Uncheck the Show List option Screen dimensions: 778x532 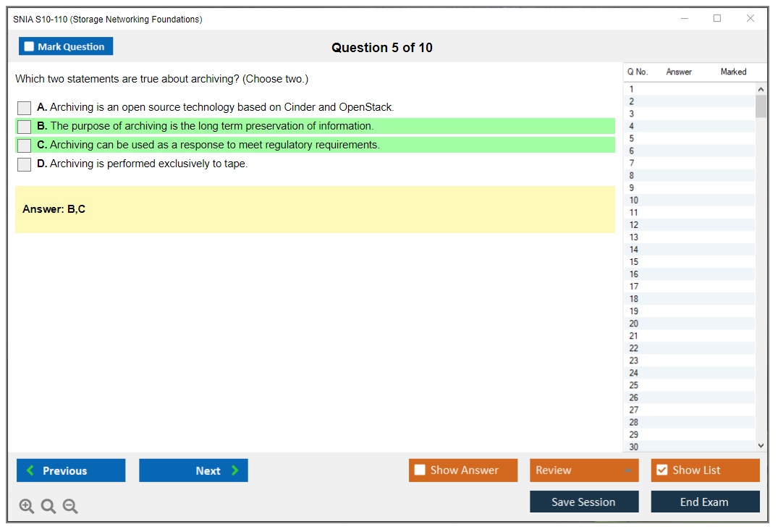click(x=661, y=470)
